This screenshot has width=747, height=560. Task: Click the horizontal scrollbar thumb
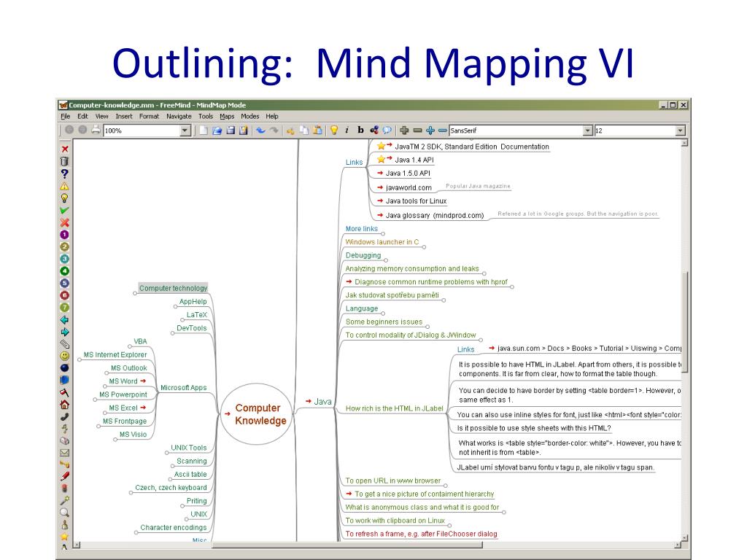(347, 545)
